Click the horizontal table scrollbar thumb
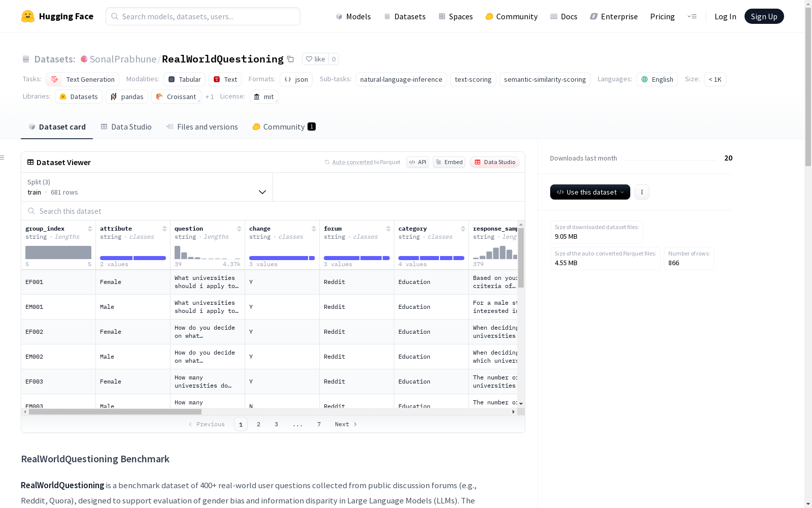The image size is (812, 508). tap(115, 411)
